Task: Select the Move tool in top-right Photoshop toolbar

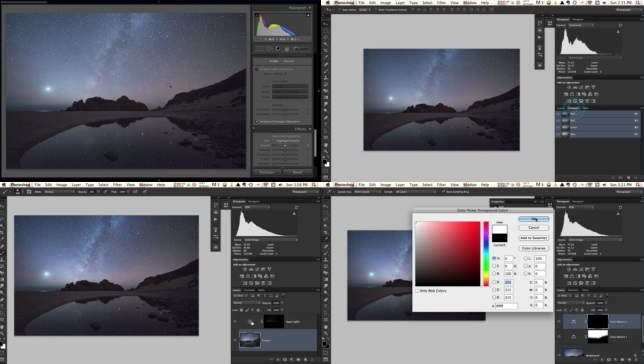Action: (326, 24)
